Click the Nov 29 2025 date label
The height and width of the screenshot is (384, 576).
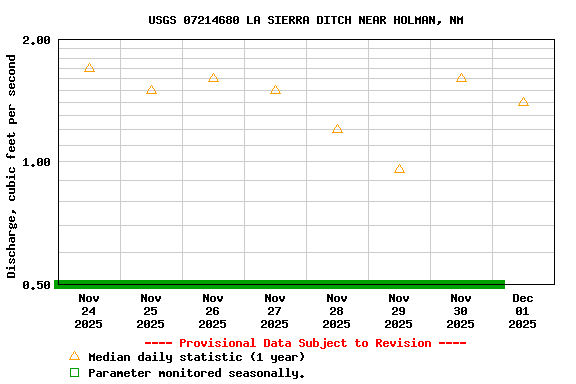399,311
